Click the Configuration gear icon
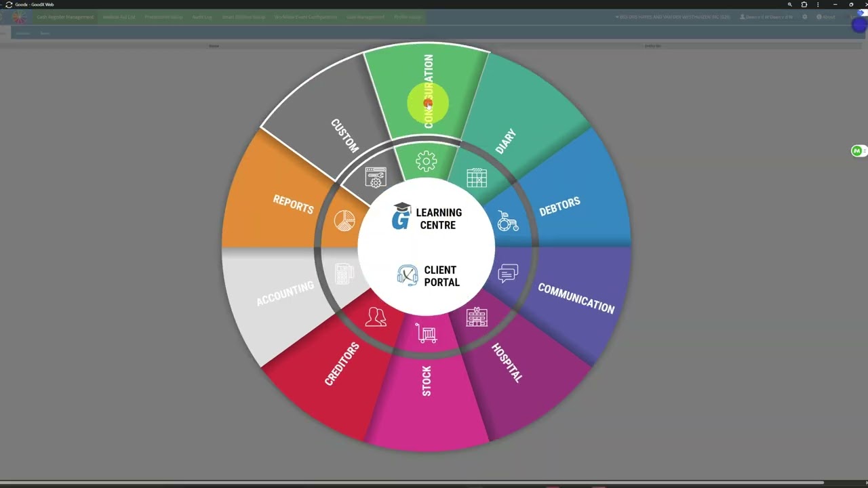Viewport: 868px width, 488px height. point(426,161)
